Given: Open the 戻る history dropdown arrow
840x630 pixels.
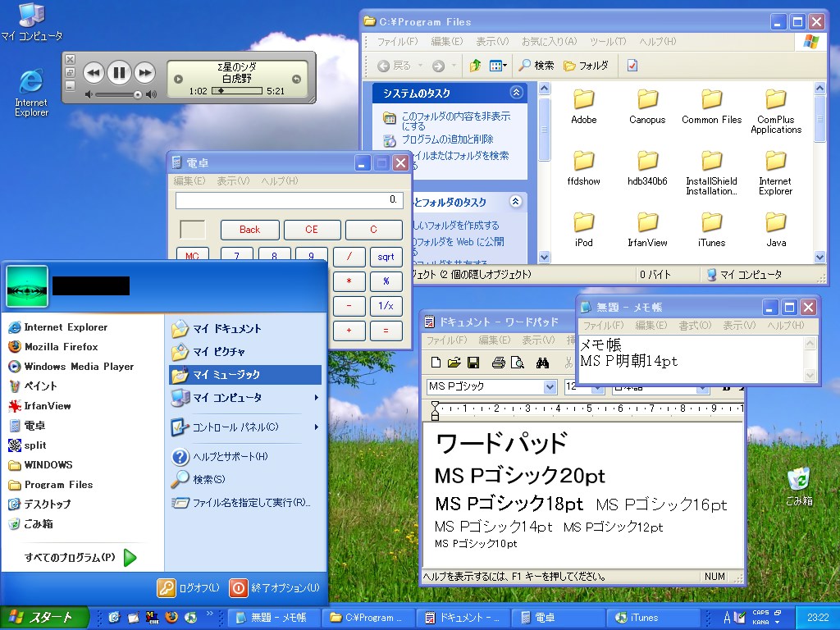Looking at the screenshot, I should click(x=421, y=66).
